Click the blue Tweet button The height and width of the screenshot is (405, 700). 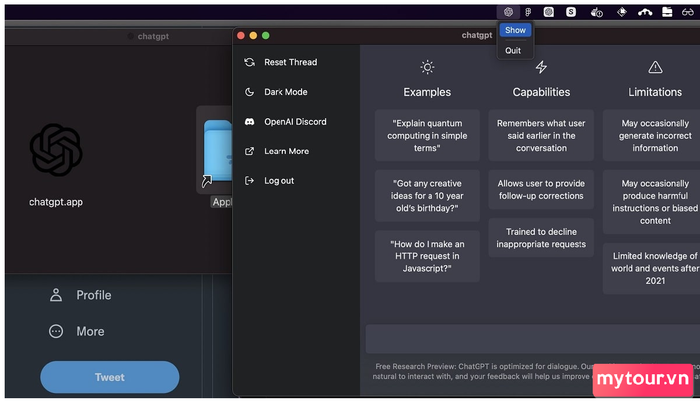pos(110,377)
